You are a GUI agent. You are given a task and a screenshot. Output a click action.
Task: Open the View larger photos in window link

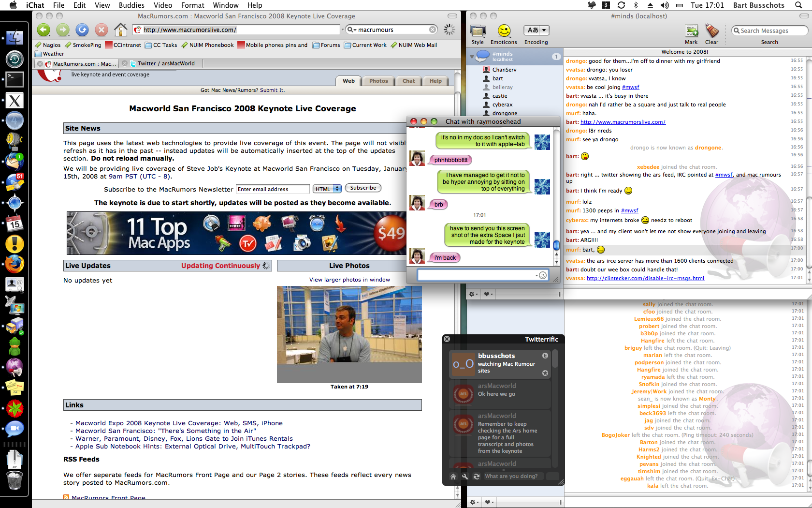[349, 280]
